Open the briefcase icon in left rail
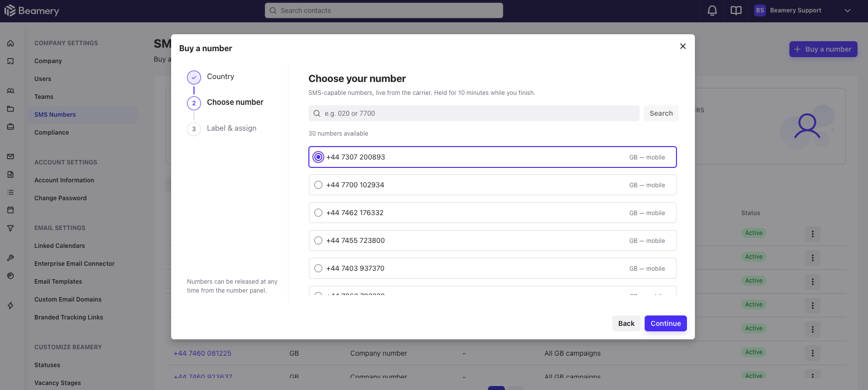 (10, 127)
